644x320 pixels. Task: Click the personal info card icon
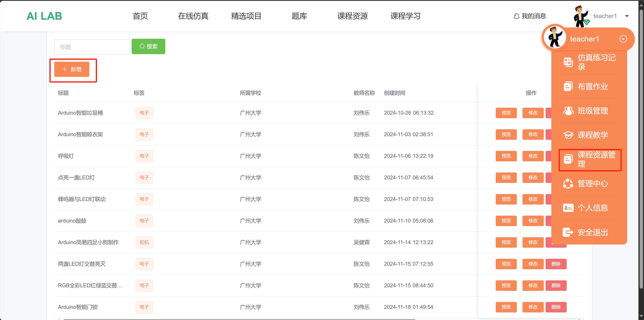[x=568, y=208]
